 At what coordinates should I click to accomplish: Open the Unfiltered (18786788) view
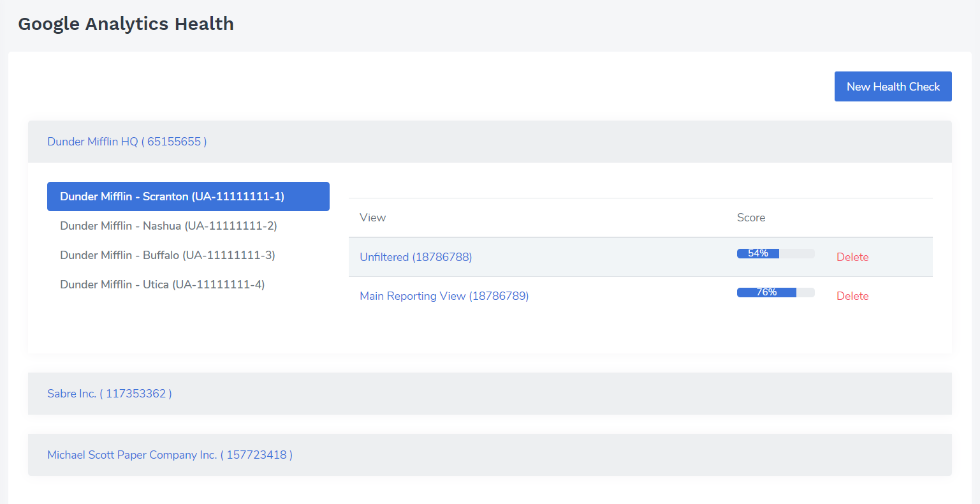pyautogui.click(x=416, y=257)
